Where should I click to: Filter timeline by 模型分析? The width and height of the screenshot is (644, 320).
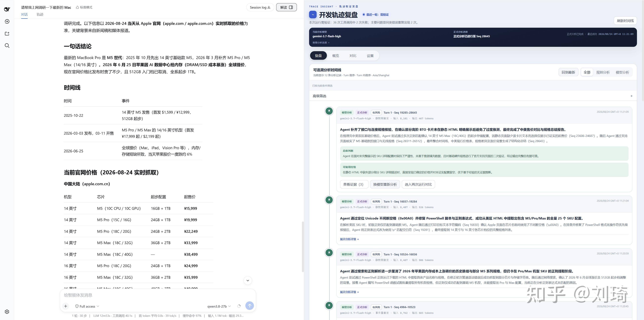(x=622, y=72)
